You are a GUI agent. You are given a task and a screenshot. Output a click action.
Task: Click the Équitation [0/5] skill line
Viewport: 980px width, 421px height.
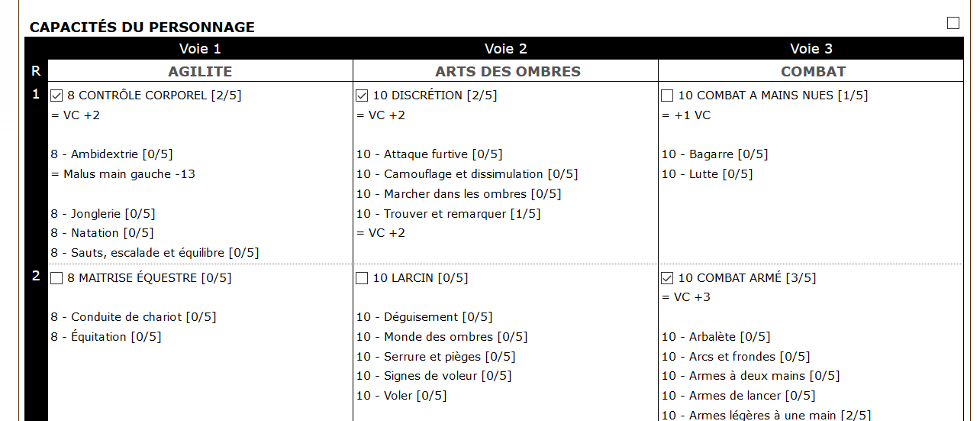pyautogui.click(x=106, y=337)
